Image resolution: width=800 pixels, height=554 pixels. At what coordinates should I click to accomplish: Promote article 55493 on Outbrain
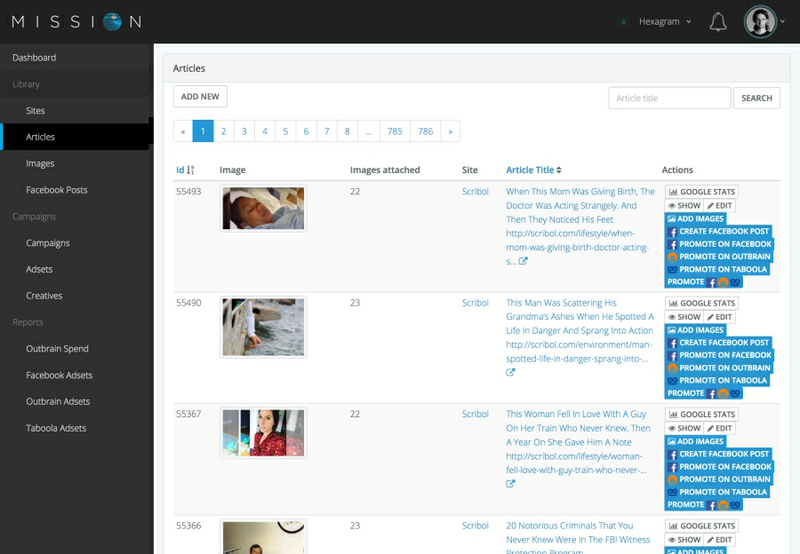(719, 256)
